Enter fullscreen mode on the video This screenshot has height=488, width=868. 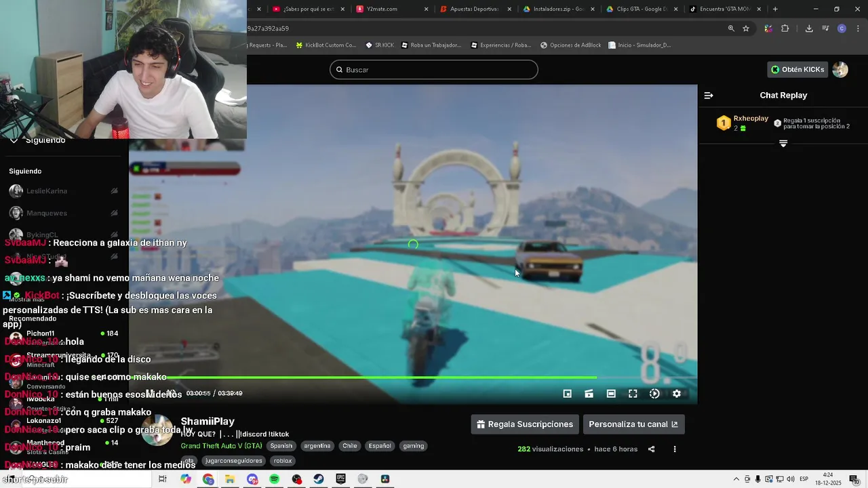point(633,394)
